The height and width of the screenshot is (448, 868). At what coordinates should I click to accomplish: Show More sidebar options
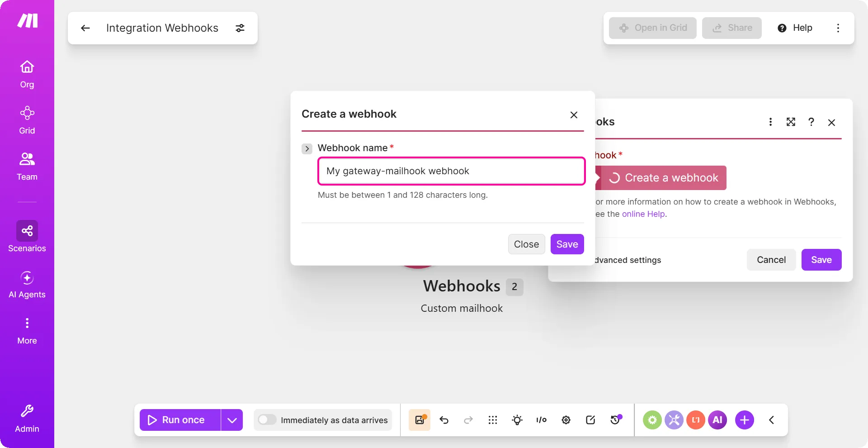27,331
